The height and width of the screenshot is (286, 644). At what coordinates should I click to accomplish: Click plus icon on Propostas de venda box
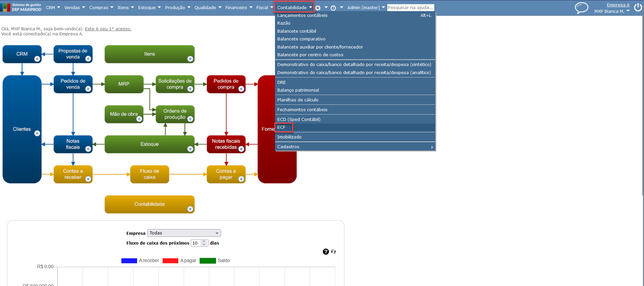click(x=88, y=59)
